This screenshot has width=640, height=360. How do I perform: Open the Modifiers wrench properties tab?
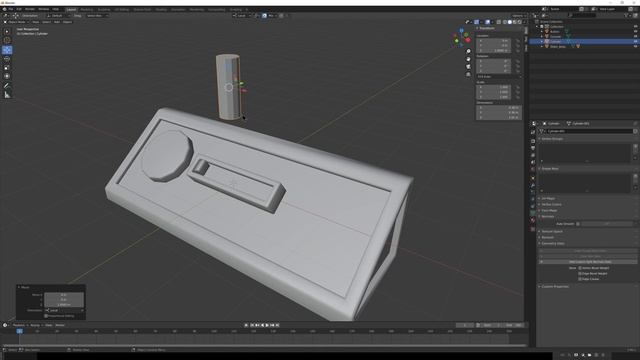pyautogui.click(x=533, y=185)
